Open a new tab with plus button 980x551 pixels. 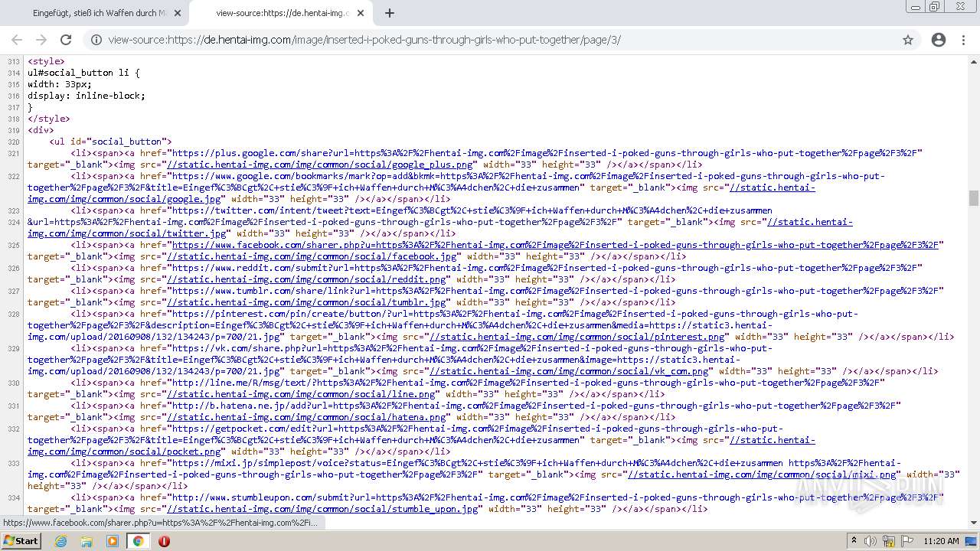[x=390, y=13]
